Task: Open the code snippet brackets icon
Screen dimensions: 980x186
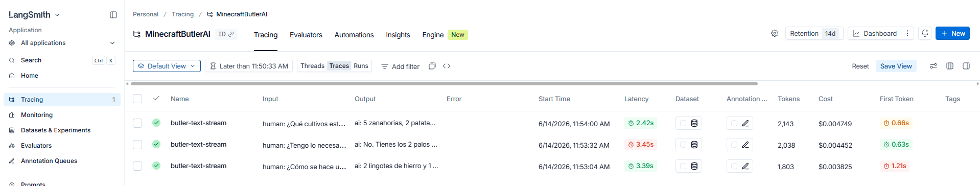Action: (x=447, y=66)
